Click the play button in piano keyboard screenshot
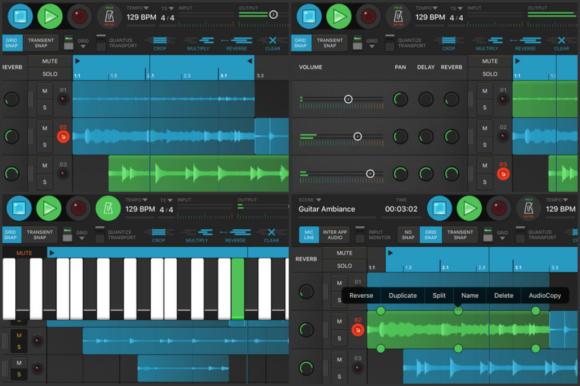580x386 pixels. pyautogui.click(x=49, y=208)
